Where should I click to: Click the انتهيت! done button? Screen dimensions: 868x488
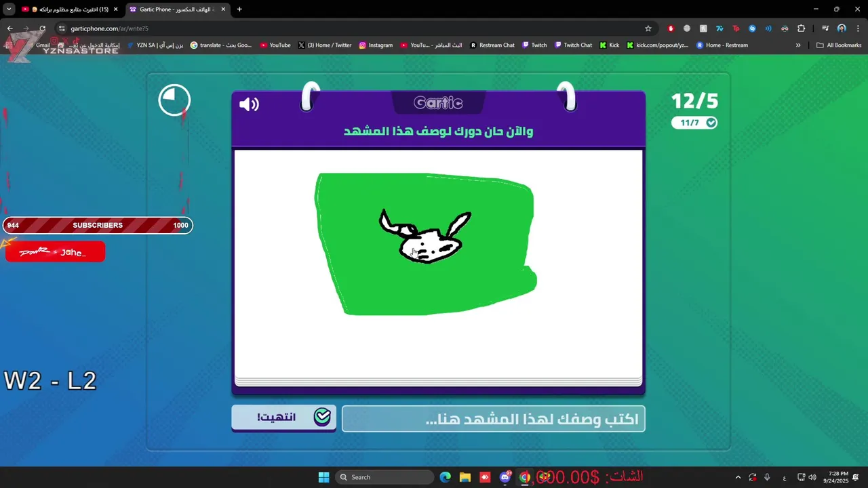[283, 417]
